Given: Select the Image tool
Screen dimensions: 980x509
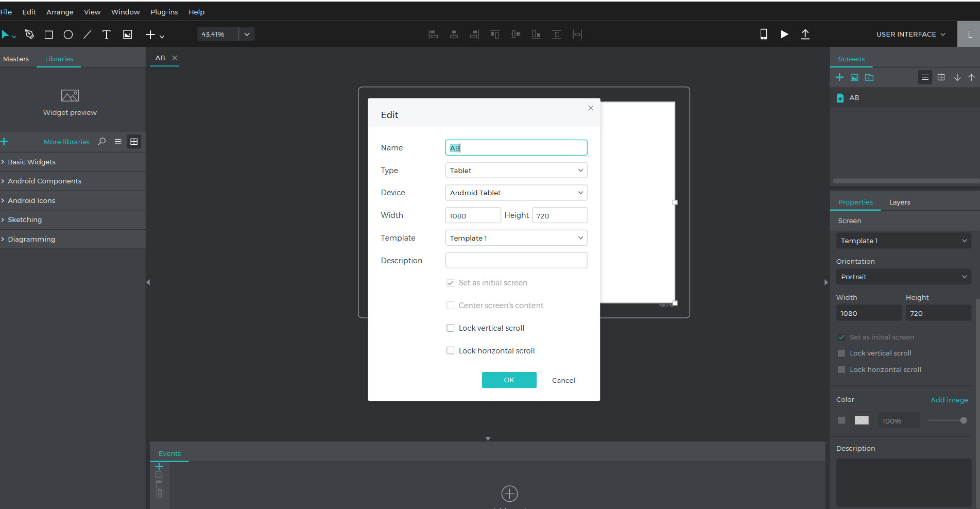Looking at the screenshot, I should tap(127, 35).
